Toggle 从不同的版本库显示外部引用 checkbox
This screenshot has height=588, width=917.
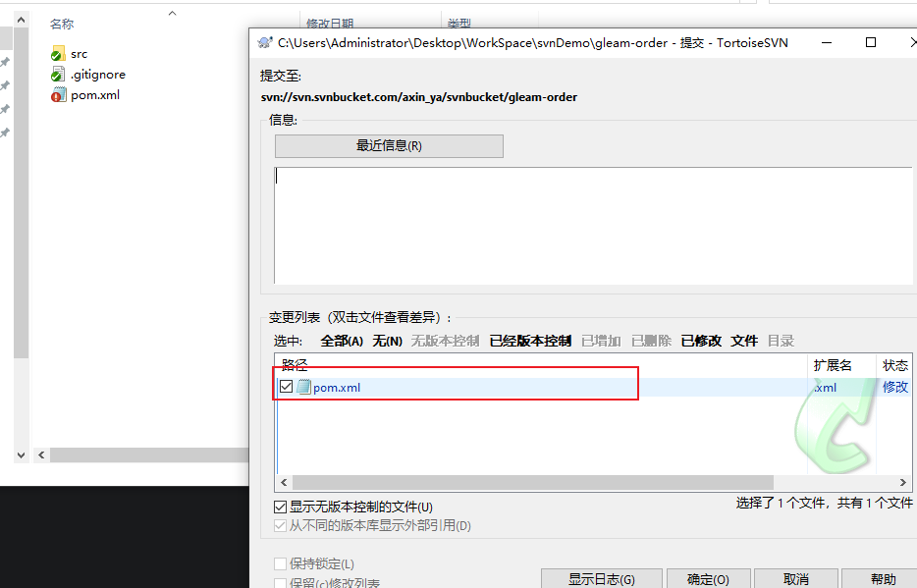click(x=280, y=525)
